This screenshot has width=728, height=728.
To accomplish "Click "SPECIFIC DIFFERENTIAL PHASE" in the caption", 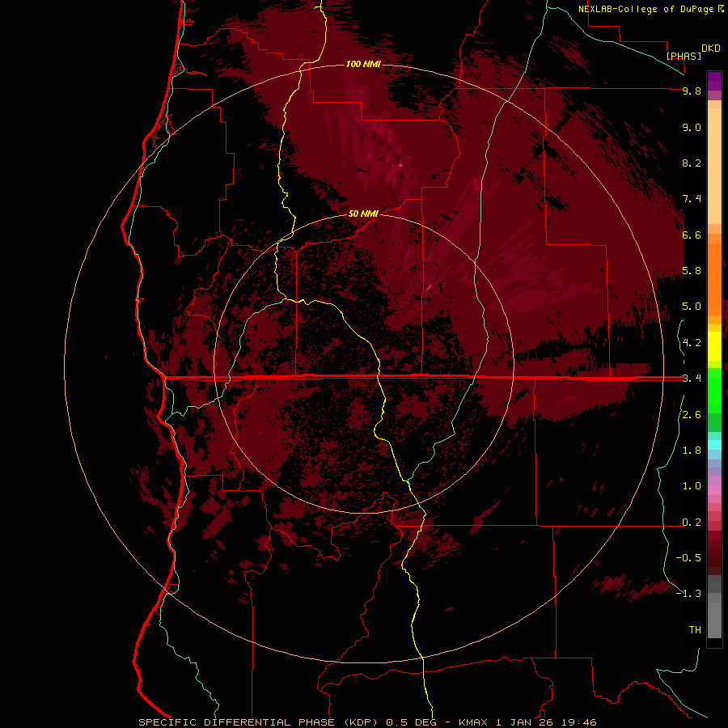I will pos(236,722).
